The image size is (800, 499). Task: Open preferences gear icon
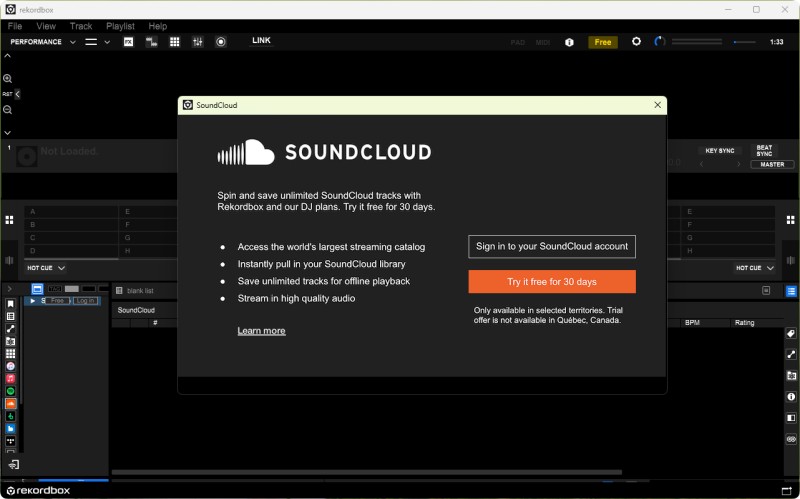[636, 41]
